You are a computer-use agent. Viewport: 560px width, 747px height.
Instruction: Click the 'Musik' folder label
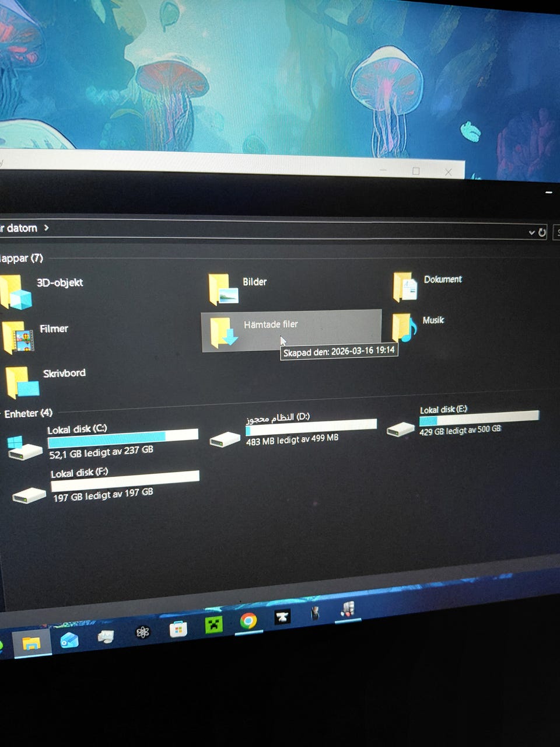point(433,320)
